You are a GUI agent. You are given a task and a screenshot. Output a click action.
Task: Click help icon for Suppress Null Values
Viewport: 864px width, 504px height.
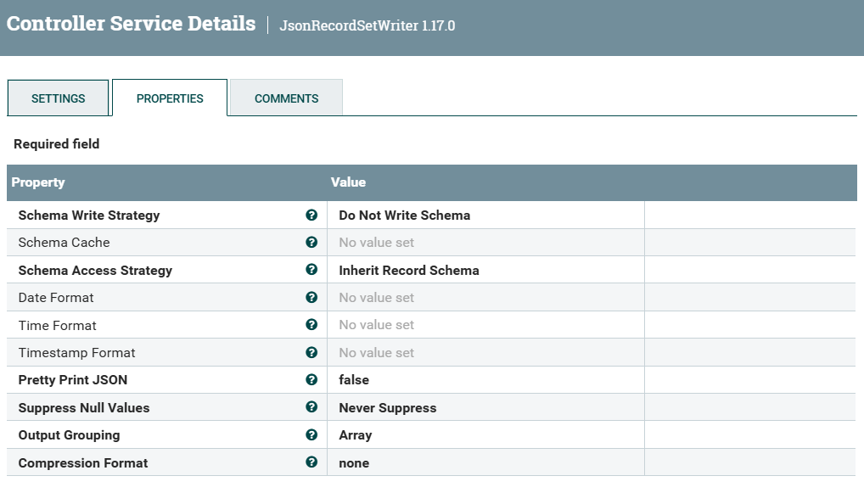pos(311,407)
